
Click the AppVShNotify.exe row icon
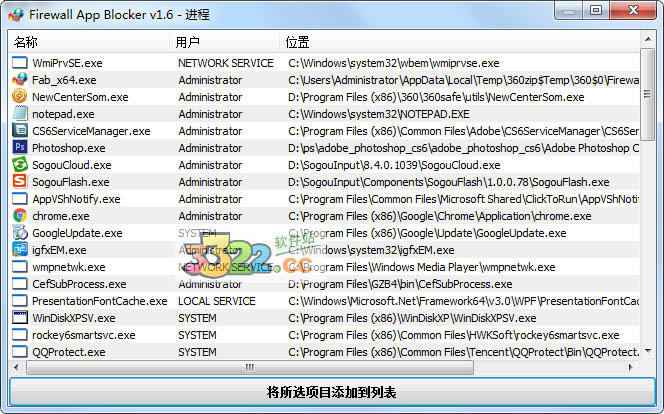click(19, 199)
